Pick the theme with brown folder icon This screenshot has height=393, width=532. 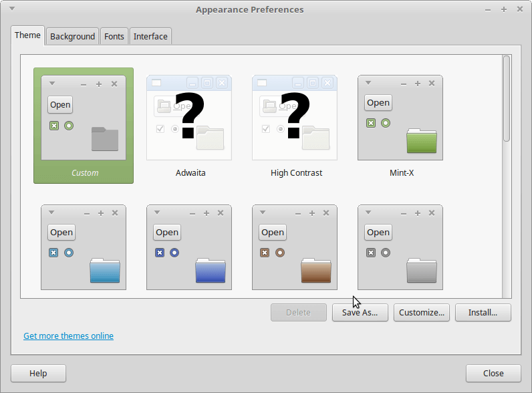295,247
